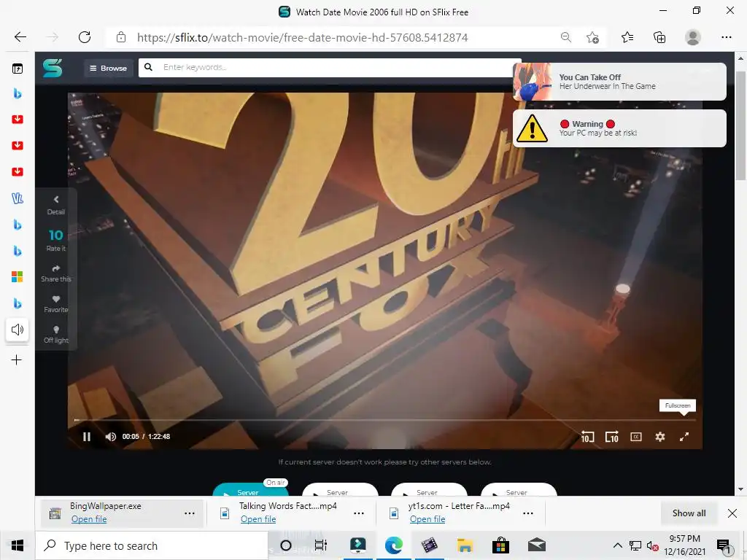Open the browser profile avatar
The height and width of the screenshot is (560, 747).
[693, 37]
